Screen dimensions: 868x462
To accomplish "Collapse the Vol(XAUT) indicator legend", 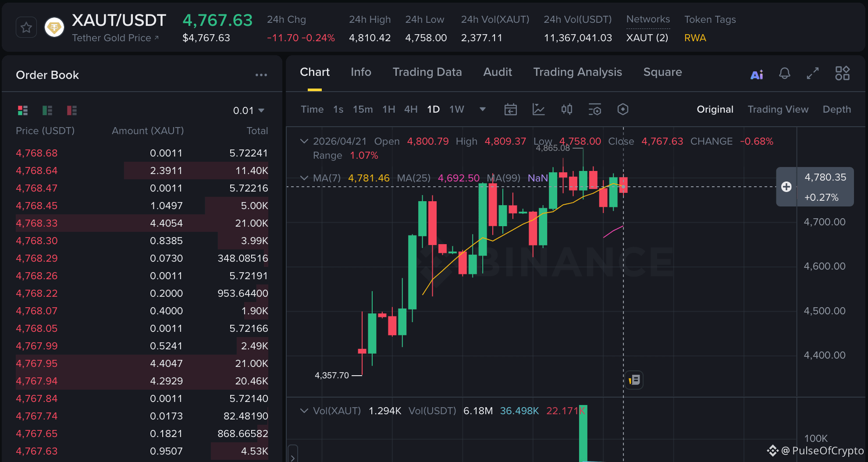I will click(x=304, y=411).
